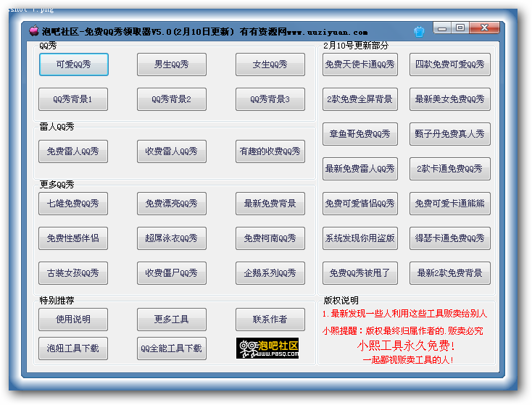The height and width of the screenshot is (405, 532).
Task: Click 2款卡通免费QQ秀
Action: tap(450, 169)
